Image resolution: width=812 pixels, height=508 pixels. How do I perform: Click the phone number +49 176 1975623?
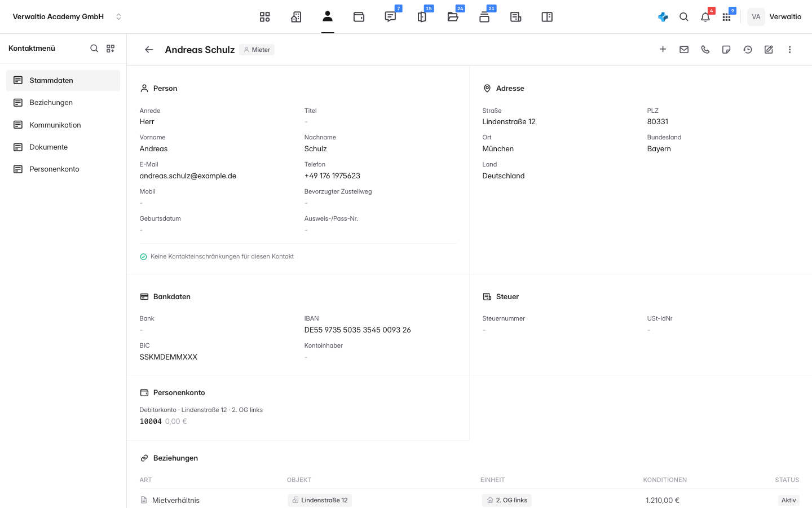pos(332,176)
